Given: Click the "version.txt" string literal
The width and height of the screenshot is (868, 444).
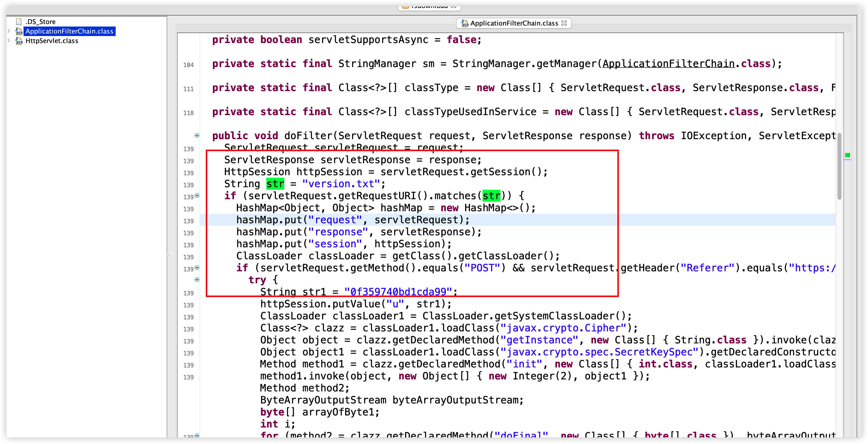Looking at the screenshot, I should (x=341, y=184).
